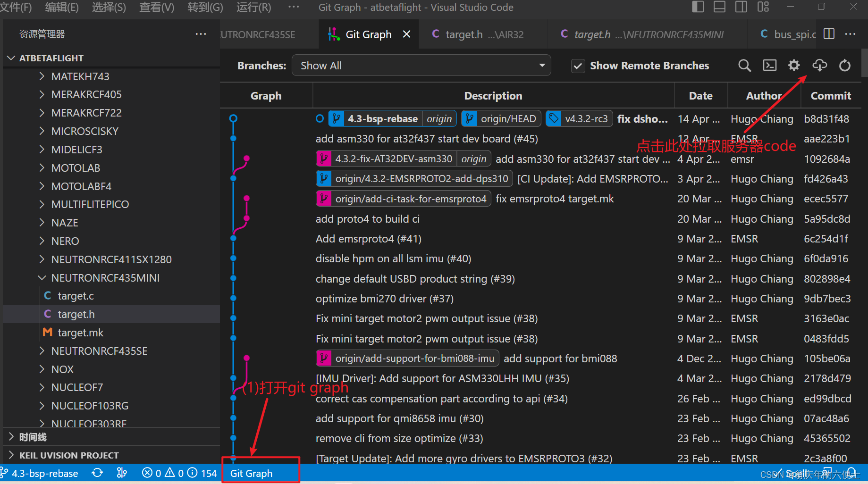Image resolution: width=868 pixels, height=484 pixels.
Task: Click the sync changes icon in status bar
Action: click(x=97, y=473)
